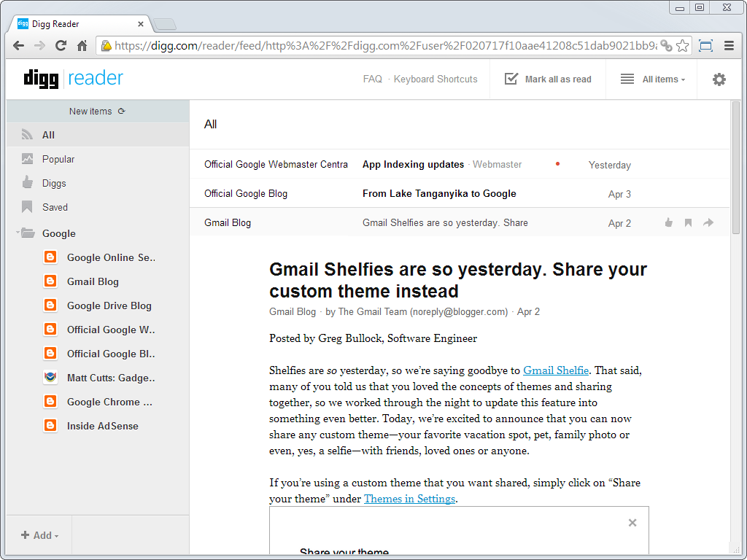Go to the browser home page icon

coord(82,46)
